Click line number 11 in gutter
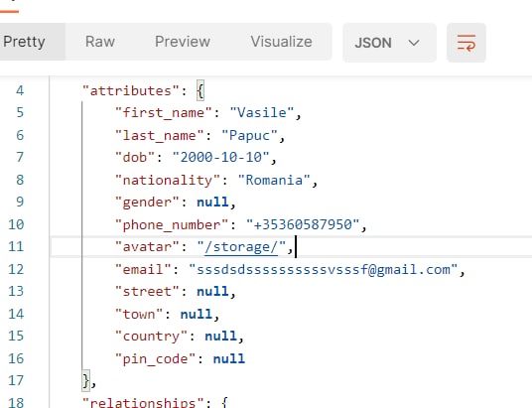The width and height of the screenshot is (532, 408). point(16,247)
